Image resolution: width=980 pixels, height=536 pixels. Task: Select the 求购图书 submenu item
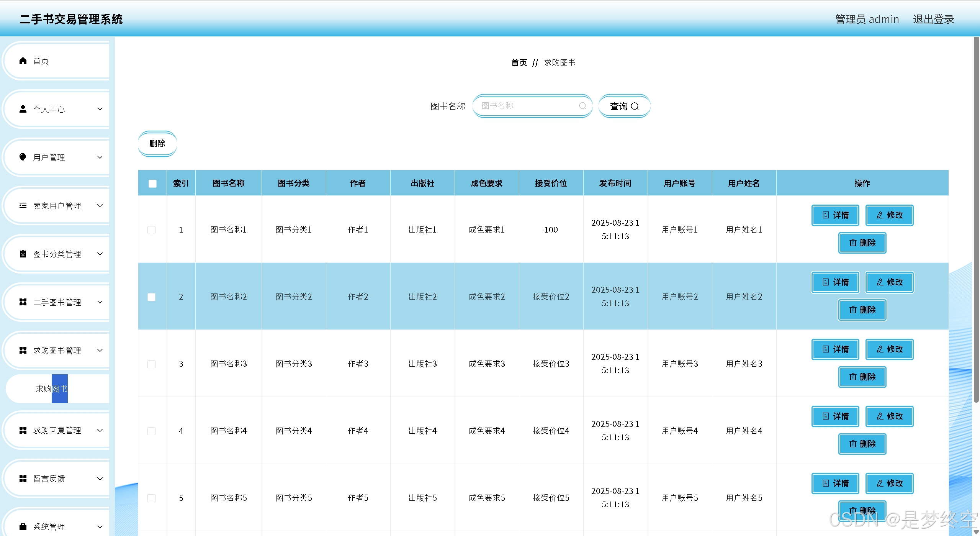tap(57, 389)
